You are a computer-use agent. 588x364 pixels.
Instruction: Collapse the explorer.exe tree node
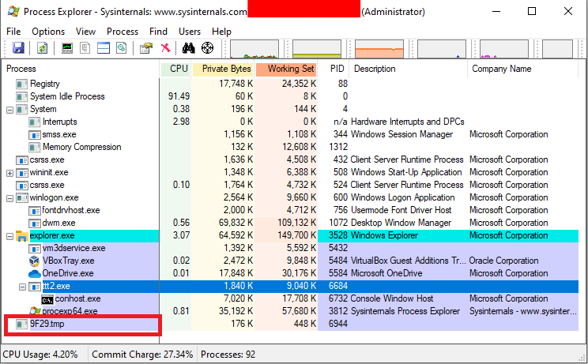click(9, 235)
